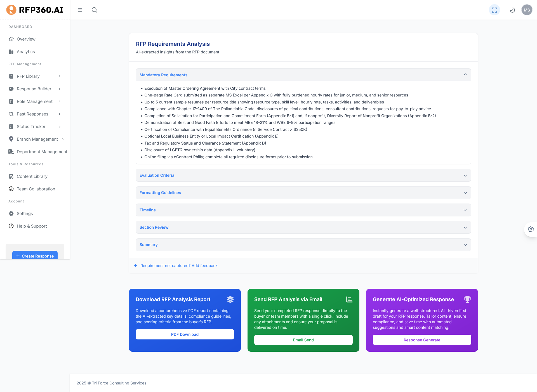Image resolution: width=537 pixels, height=392 pixels.
Task: Click Response Generate button
Action: 422,340
